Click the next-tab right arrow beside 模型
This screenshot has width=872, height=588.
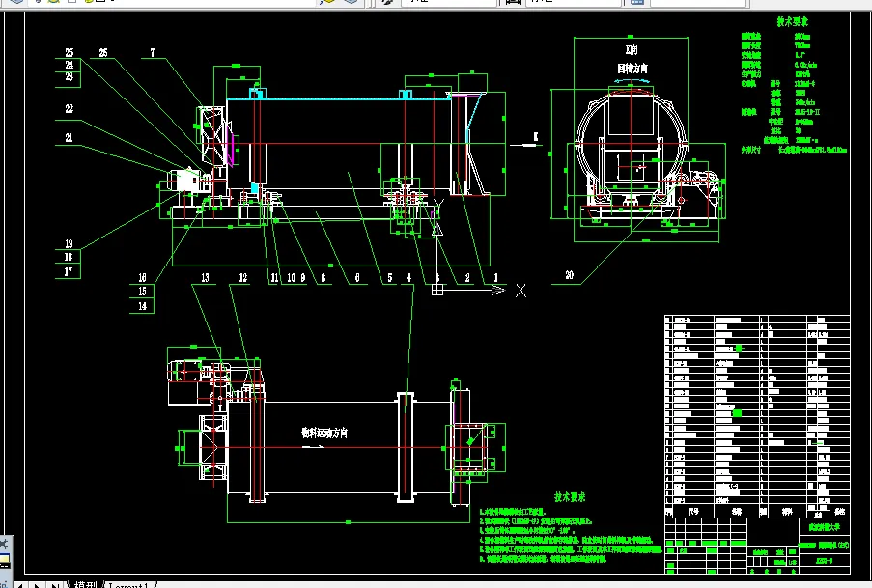(x=37, y=585)
